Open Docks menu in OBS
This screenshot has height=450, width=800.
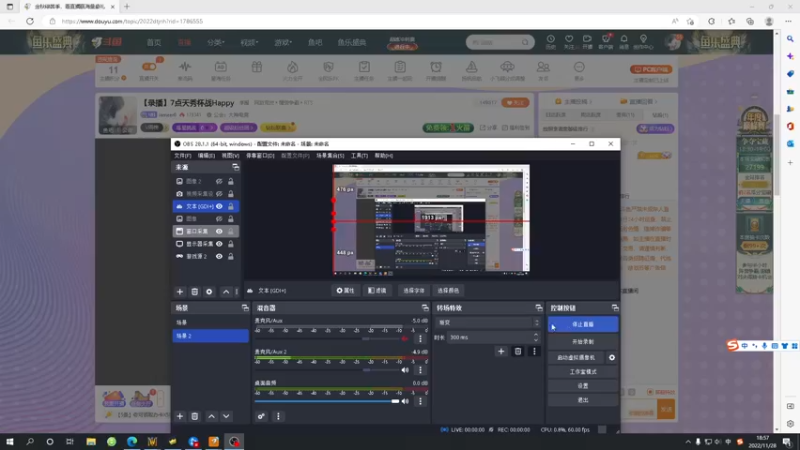click(x=260, y=156)
